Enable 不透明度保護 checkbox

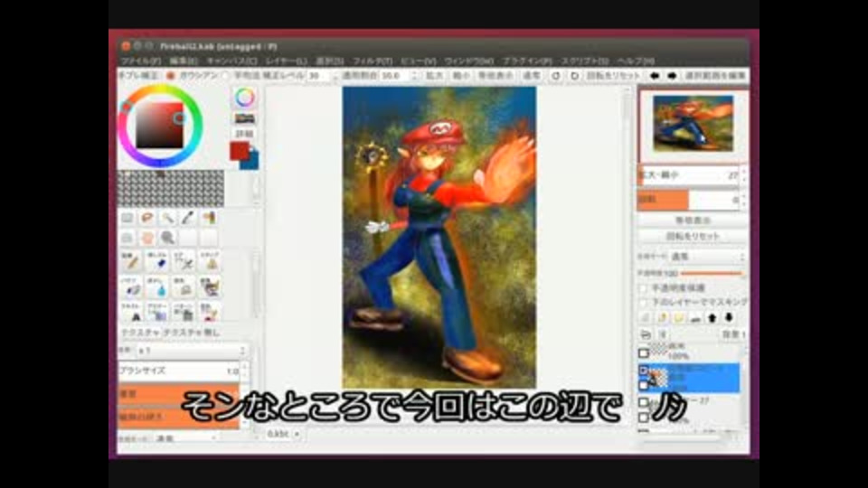tap(643, 288)
